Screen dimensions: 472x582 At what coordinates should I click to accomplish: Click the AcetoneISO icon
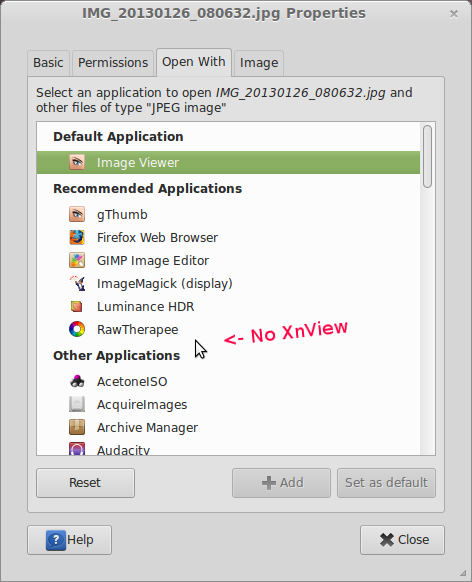(x=77, y=381)
